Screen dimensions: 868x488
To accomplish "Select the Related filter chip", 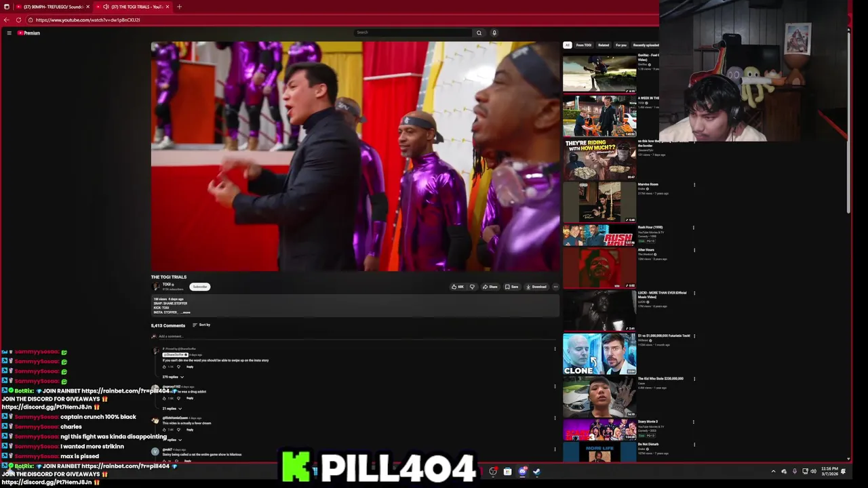I will coord(604,45).
